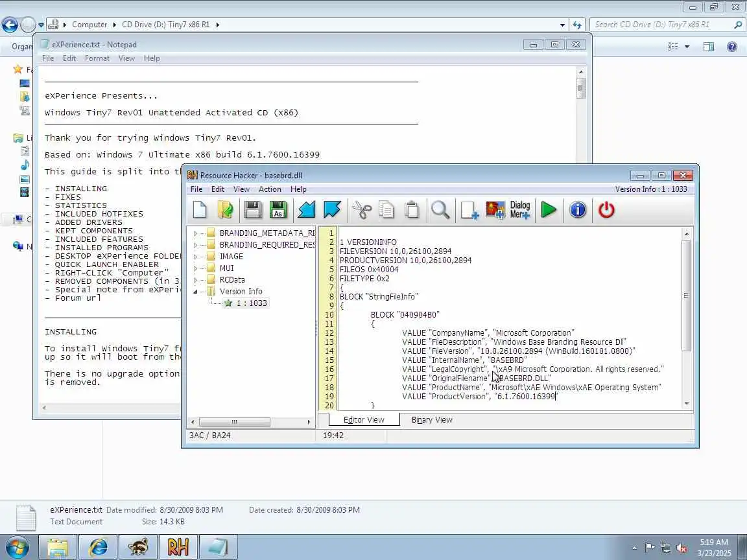Open Resource Hacker Action menu
Viewport: 747px width, 560px height.
coord(270,189)
